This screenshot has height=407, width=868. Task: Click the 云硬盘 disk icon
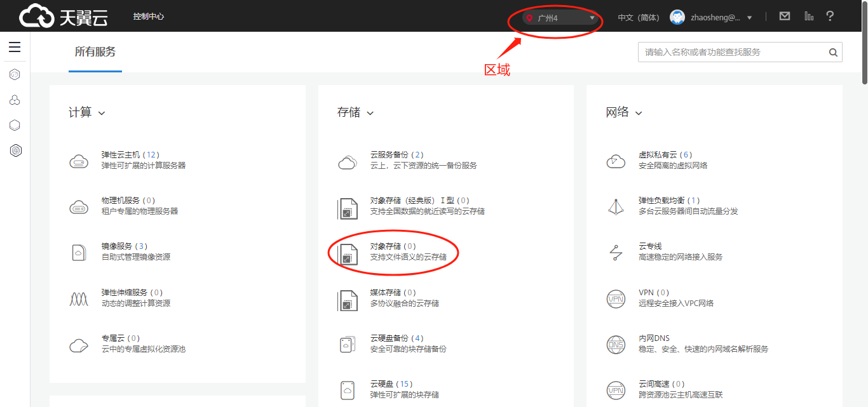(x=348, y=390)
